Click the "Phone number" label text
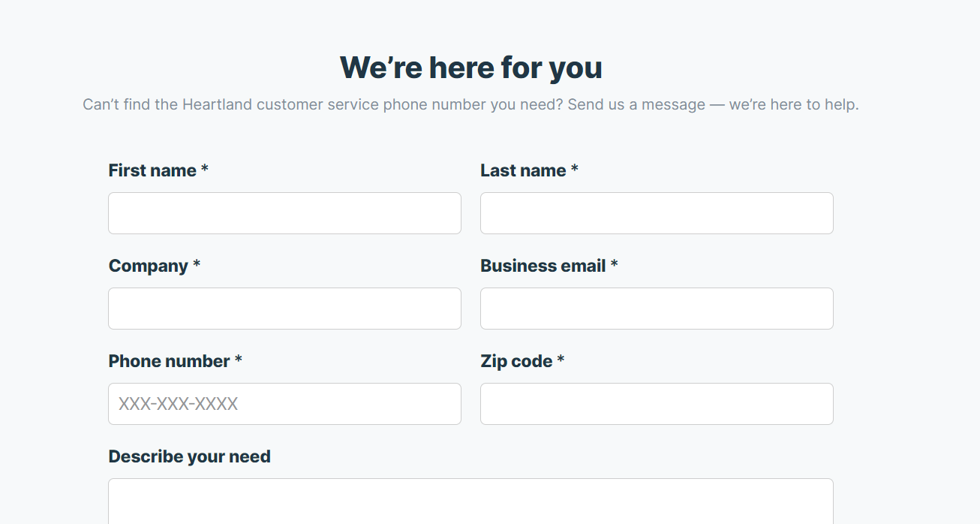Viewport: 980px width, 524px height. 169,361
